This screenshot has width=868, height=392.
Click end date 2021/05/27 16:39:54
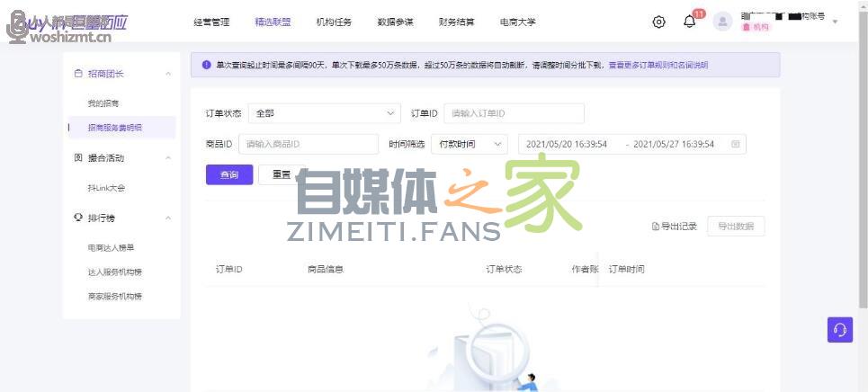tap(673, 144)
